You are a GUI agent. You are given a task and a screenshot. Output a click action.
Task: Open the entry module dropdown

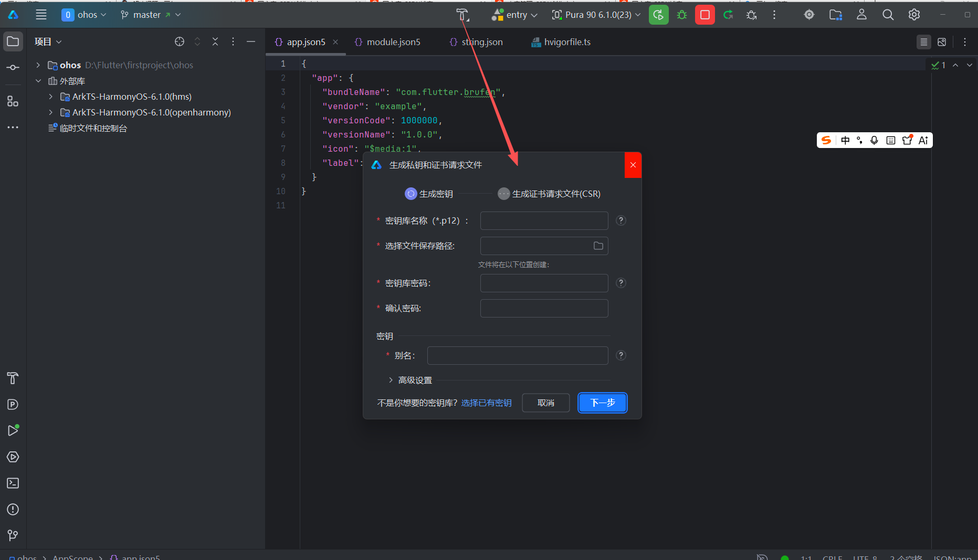(x=514, y=15)
